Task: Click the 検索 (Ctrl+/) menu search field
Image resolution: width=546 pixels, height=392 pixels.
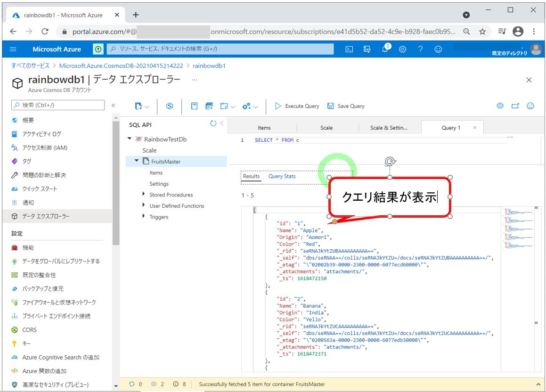Action: 58,105
